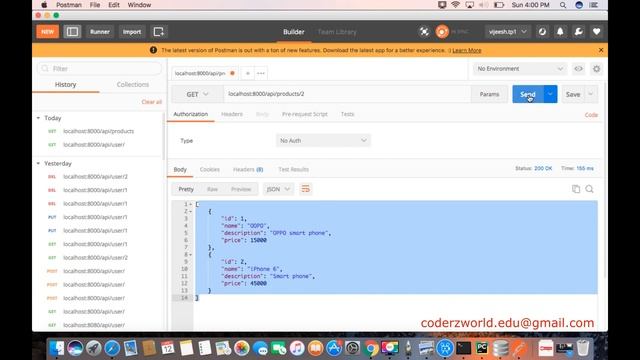Switch response view to Preview
The height and width of the screenshot is (360, 640).
coord(241,189)
